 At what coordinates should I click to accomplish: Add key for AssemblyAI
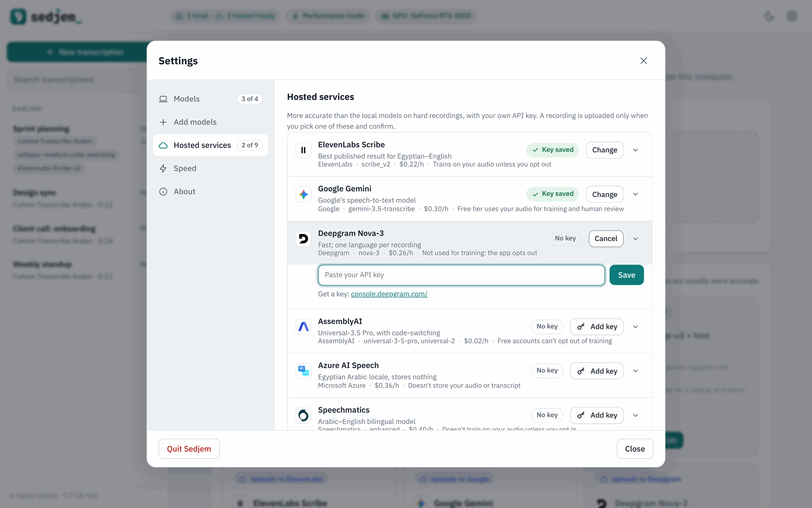tap(597, 327)
